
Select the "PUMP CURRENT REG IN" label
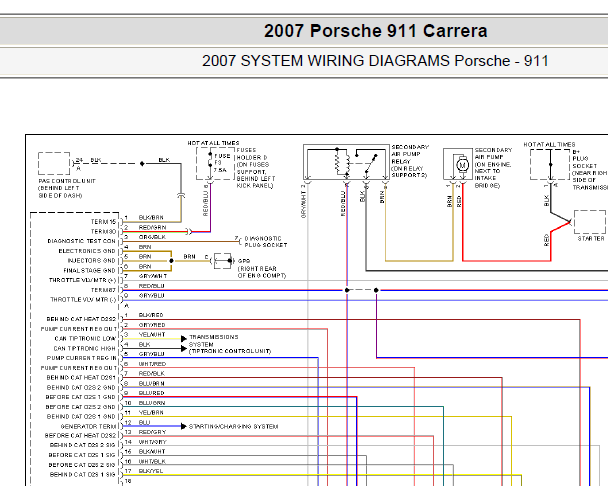[81, 358]
